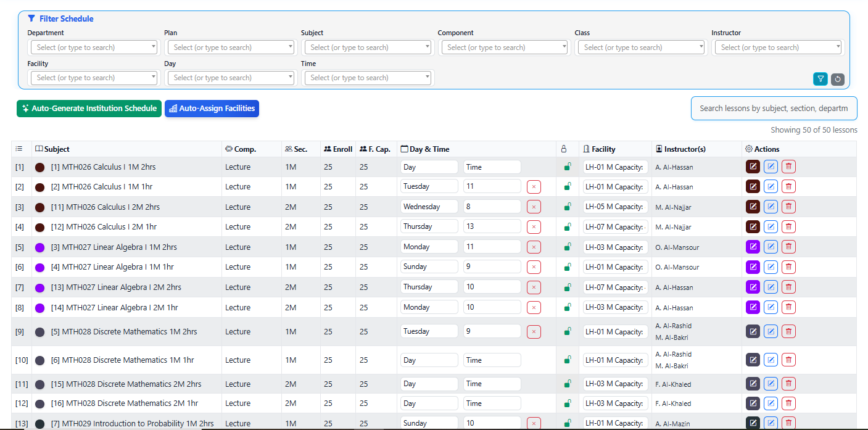Open the Department filter dropdown
The width and height of the screenshot is (868, 430).
point(94,48)
